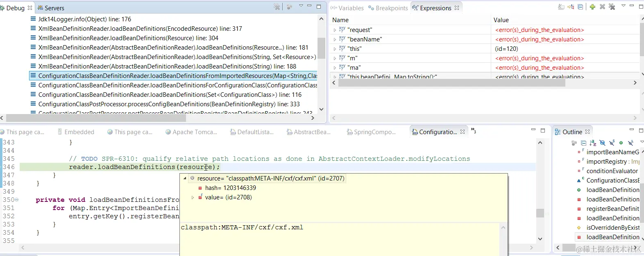644x256 pixels.
Task: Click debug model icon beside Debug view menu
Action: click(x=289, y=7)
